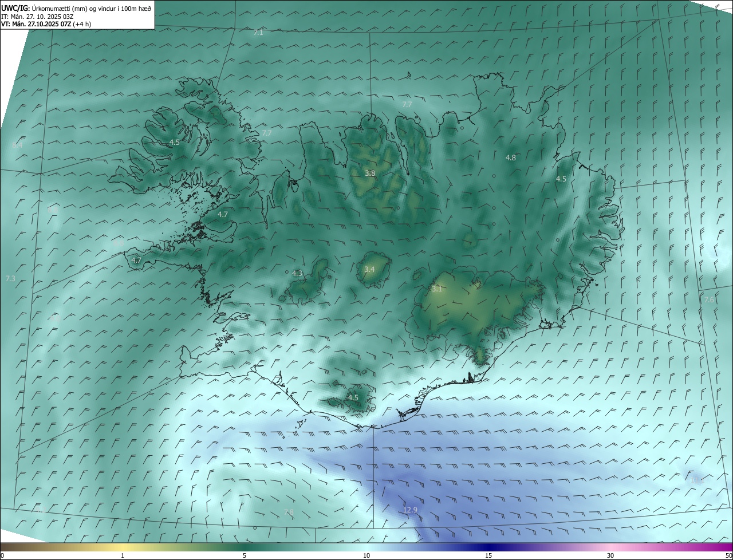
Task: Select the 'VT: Mán. 27.10.2025 07Z (+4 h)' line
Action: [x=46, y=24]
